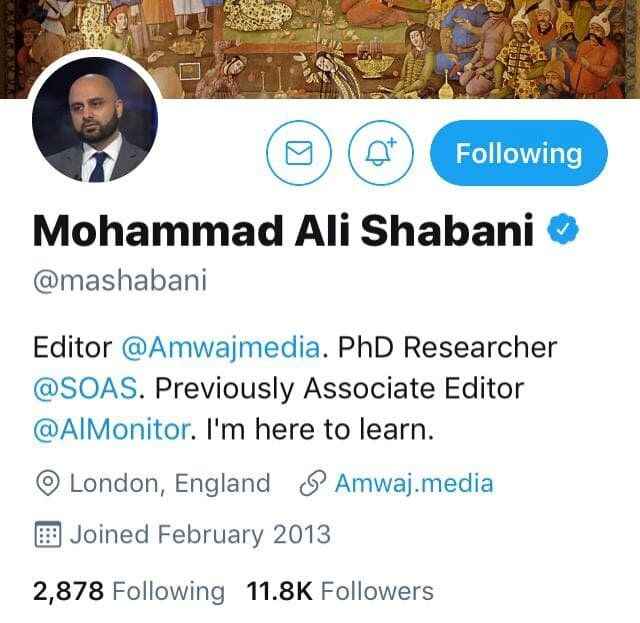Toggle the blue Following button
This screenshot has width=640, height=623.
click(519, 153)
